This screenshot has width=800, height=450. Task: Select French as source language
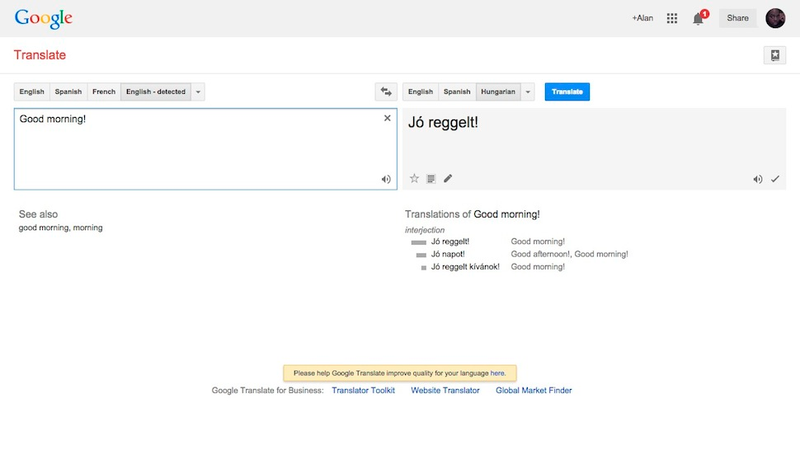104,92
